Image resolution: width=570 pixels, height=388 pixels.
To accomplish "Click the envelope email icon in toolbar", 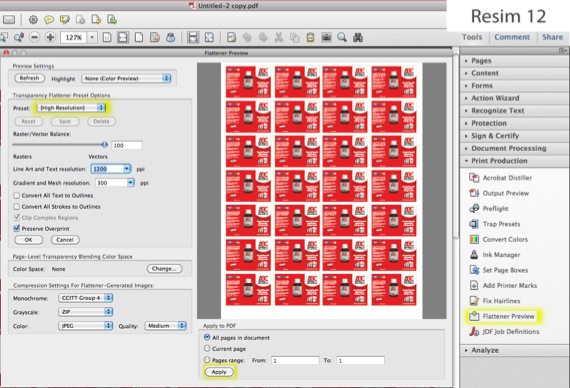I will 9,20.
